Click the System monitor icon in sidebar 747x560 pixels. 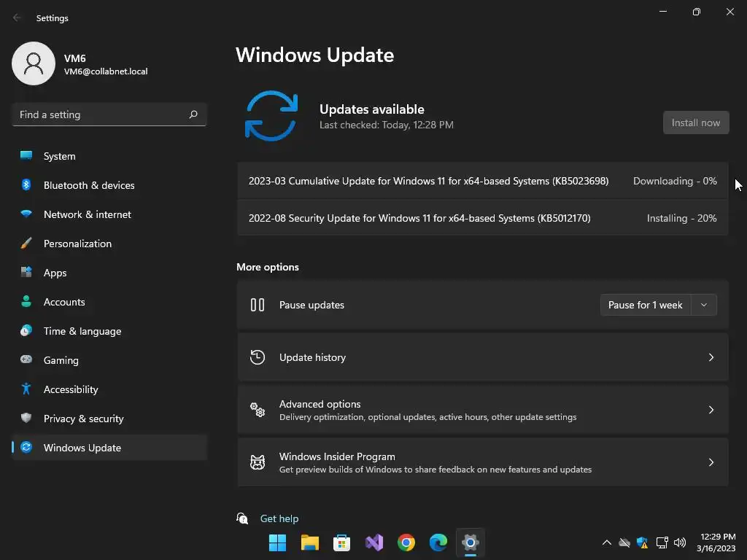(26, 155)
